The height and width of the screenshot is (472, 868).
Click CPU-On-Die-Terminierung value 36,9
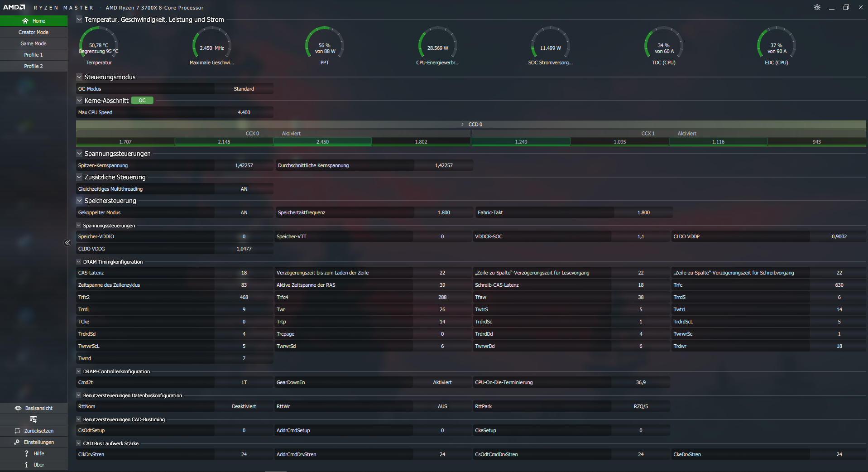coord(641,382)
